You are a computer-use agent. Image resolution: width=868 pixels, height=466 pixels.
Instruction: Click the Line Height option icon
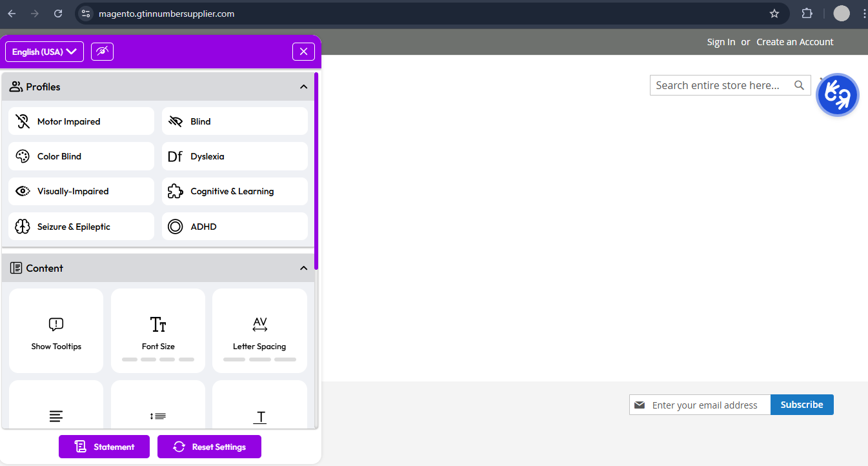coord(157,416)
